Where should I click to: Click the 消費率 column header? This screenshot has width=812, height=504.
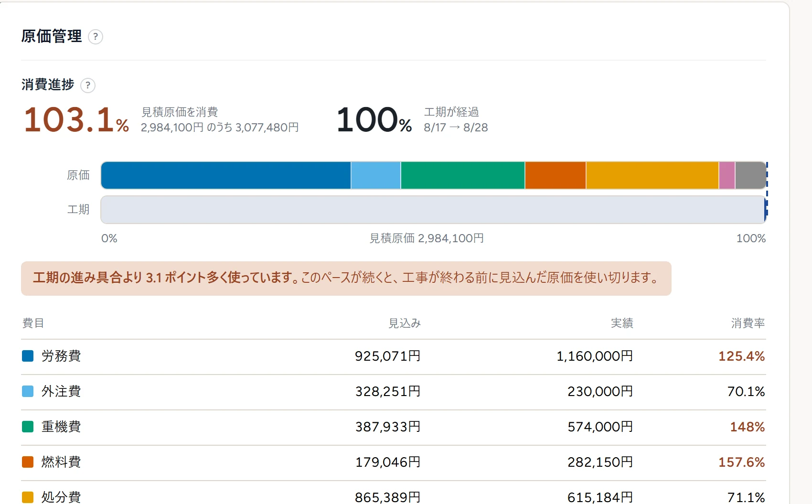click(748, 323)
